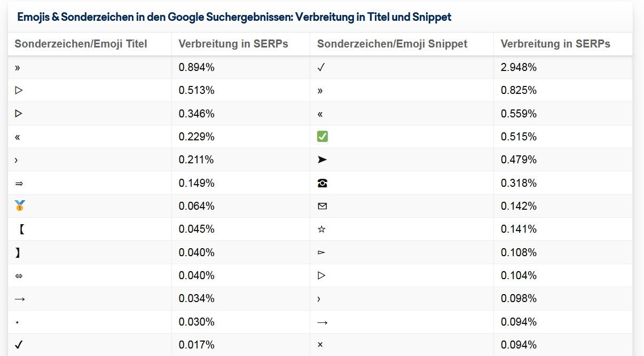644x356 pixels.
Task: Click the table title about Emojis & Sonderzeichen
Action: [x=234, y=17]
